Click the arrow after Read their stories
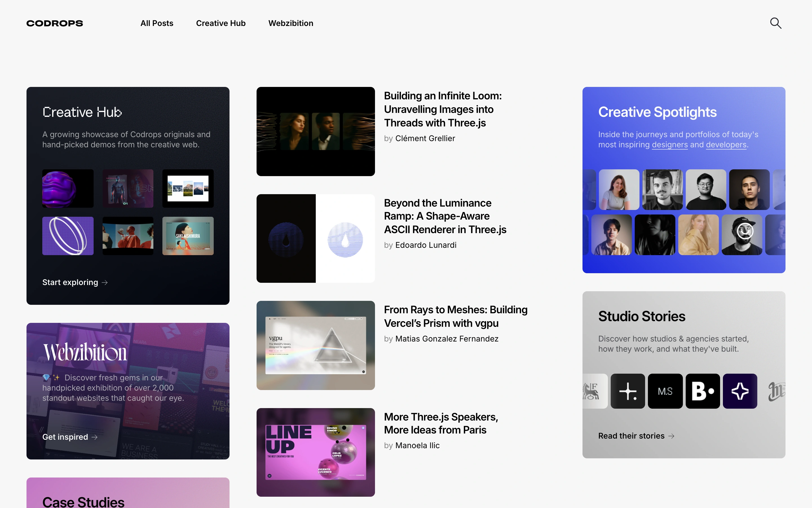The height and width of the screenshot is (508, 812). [671, 436]
